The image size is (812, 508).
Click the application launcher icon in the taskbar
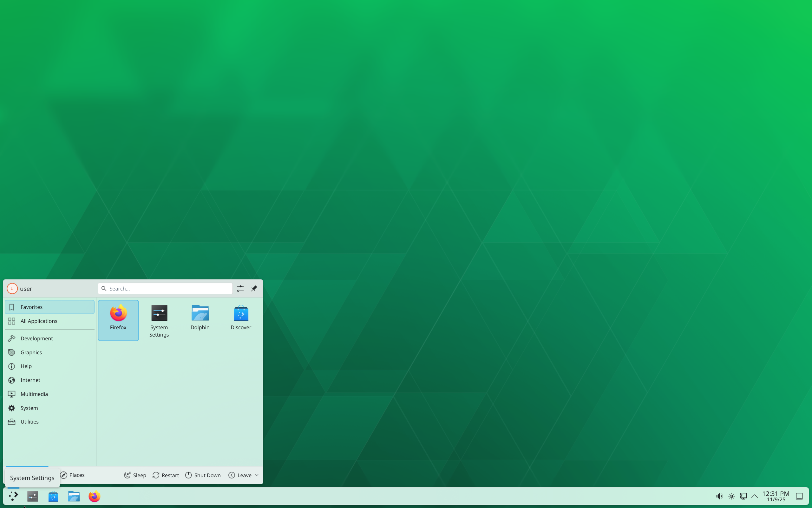[13, 496]
